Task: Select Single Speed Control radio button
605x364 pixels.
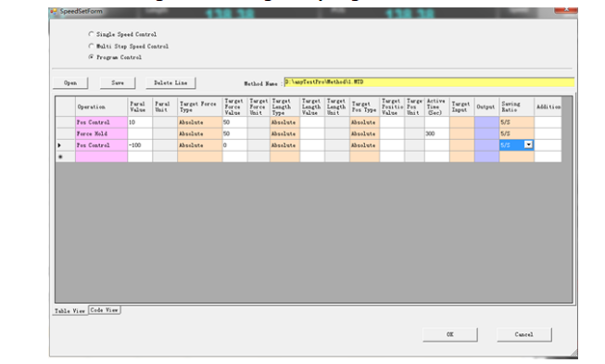Action: (x=91, y=34)
